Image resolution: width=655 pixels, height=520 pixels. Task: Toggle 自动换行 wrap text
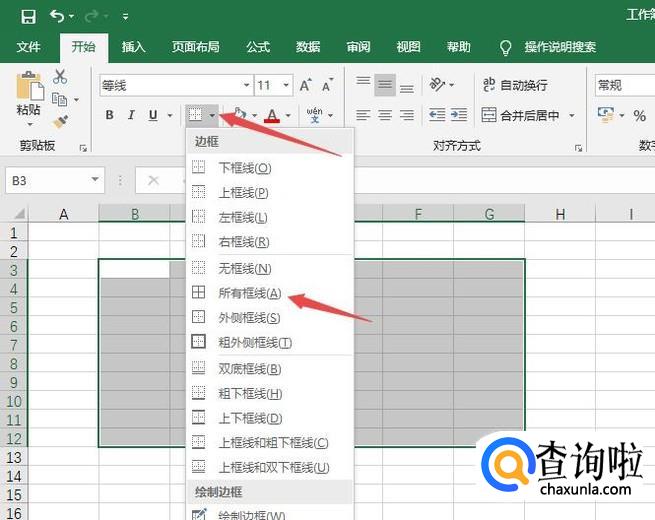[x=515, y=85]
